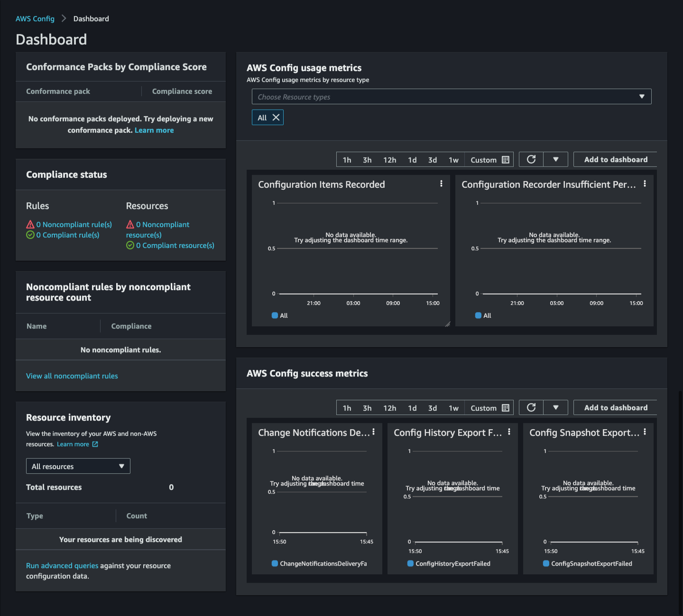Click Conformance pack column header

coord(58,91)
